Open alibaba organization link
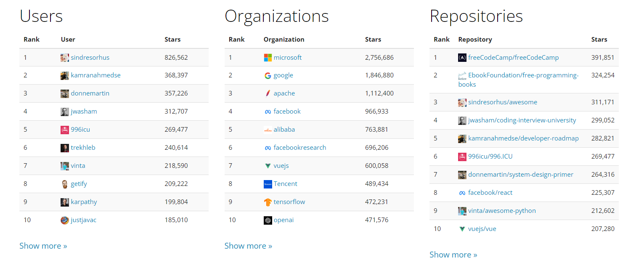 [284, 130]
